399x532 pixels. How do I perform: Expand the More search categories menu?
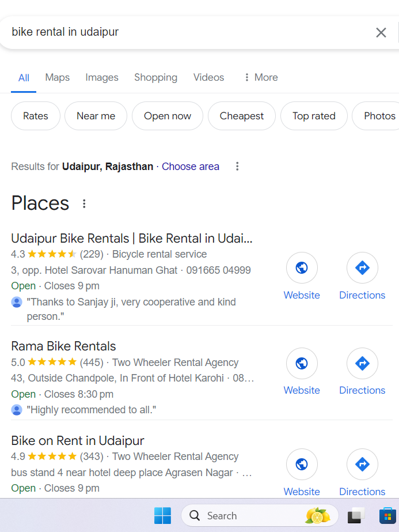pos(260,77)
